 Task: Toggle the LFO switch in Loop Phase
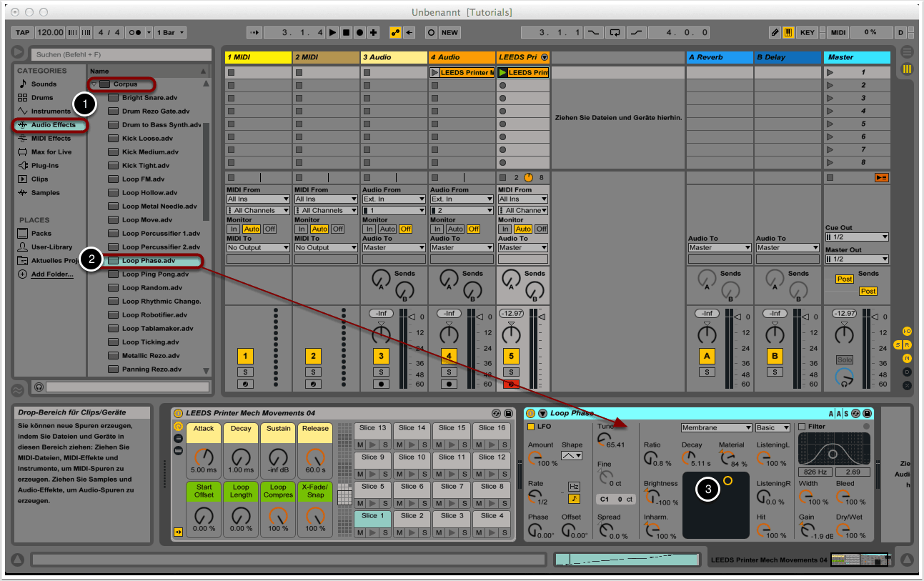pos(531,427)
